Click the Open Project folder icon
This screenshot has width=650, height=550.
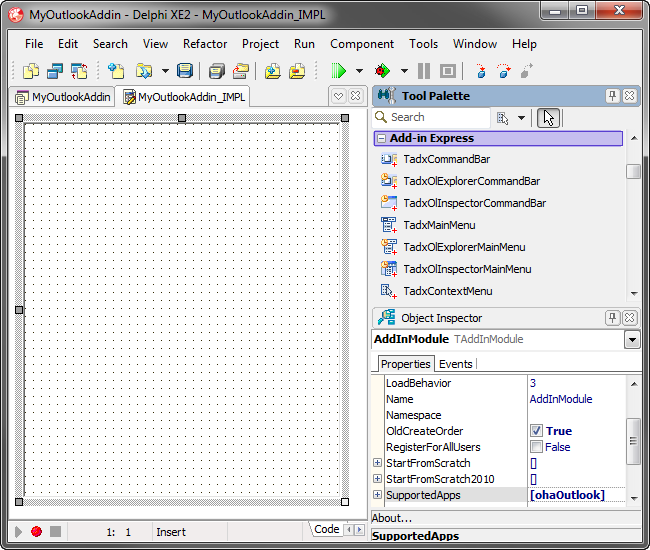click(143, 71)
